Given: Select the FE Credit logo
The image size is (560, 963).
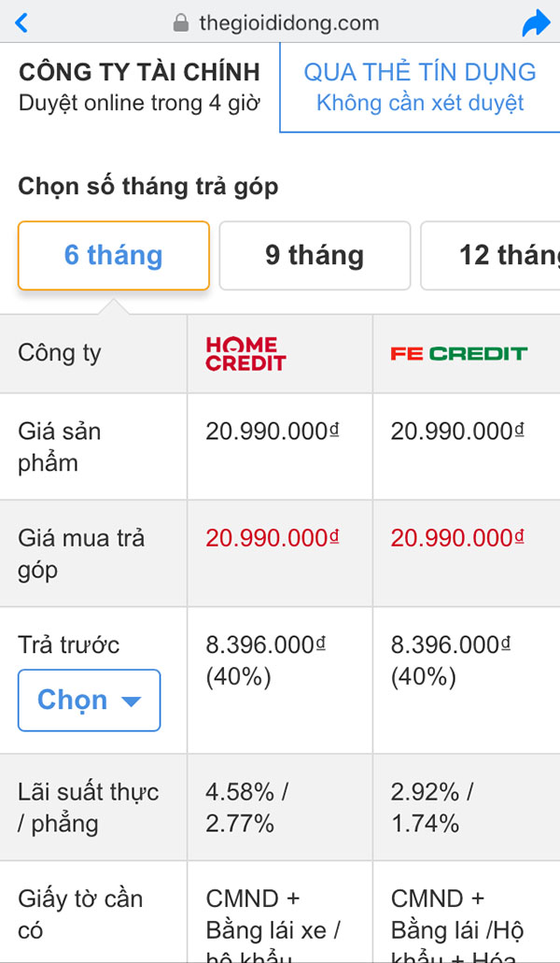Looking at the screenshot, I should (x=457, y=353).
